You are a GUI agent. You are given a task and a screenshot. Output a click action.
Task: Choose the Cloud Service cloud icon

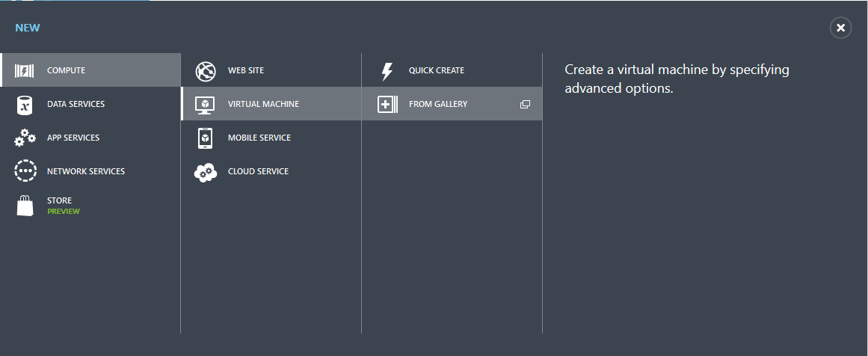(206, 172)
